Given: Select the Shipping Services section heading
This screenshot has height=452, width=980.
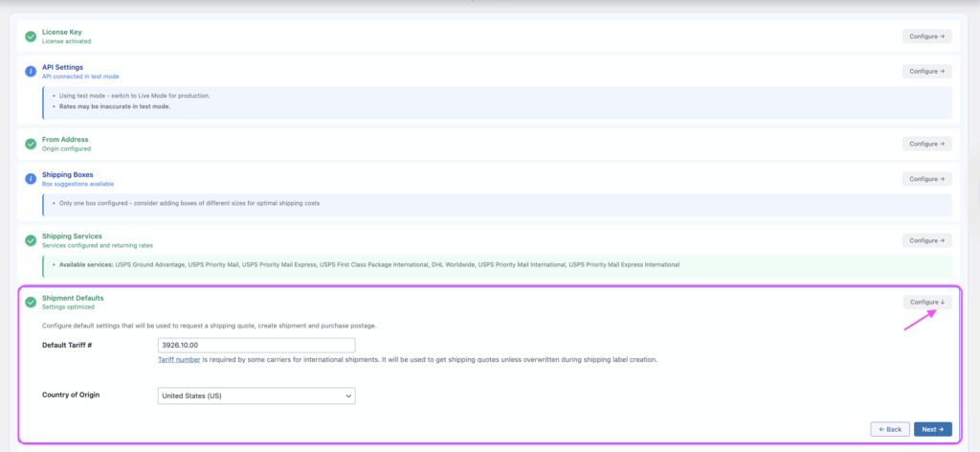Looking at the screenshot, I should pos(72,236).
